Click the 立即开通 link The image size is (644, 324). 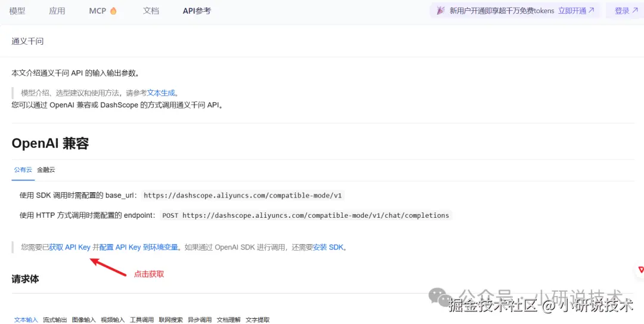click(x=576, y=11)
